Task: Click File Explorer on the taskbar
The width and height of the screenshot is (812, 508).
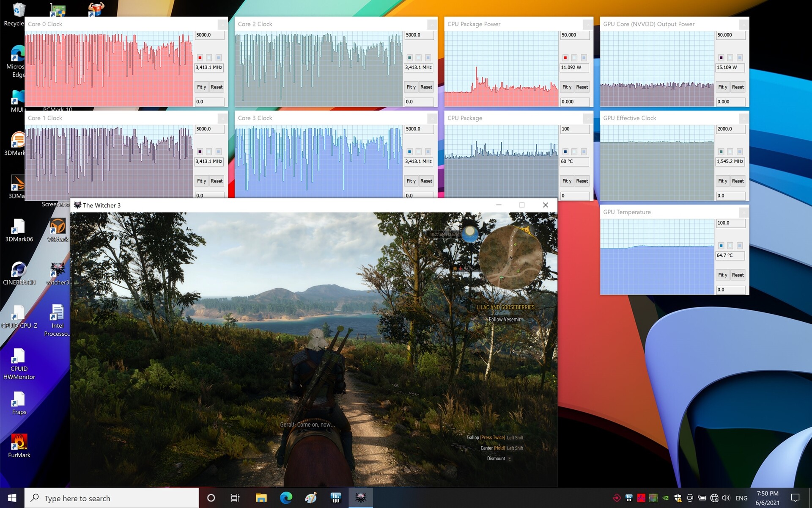Action: coord(261,498)
